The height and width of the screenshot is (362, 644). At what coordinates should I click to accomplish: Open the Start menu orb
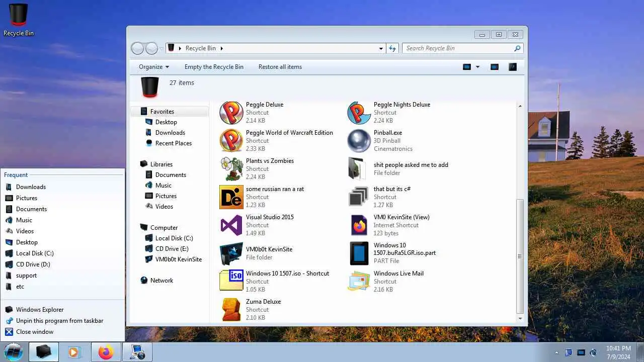point(14,352)
